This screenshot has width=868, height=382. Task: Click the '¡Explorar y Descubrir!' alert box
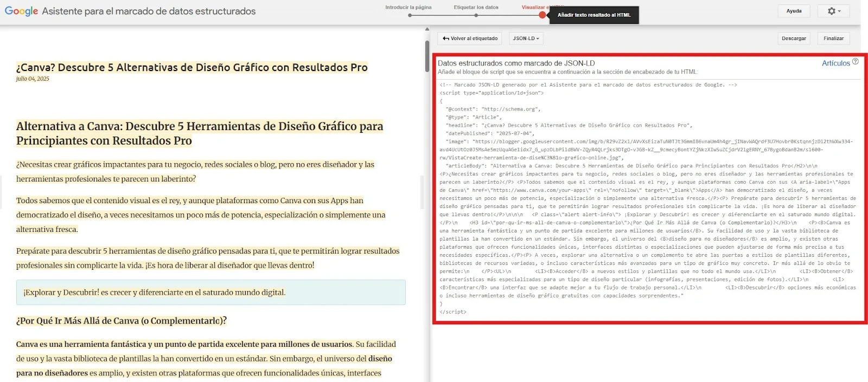(210, 292)
